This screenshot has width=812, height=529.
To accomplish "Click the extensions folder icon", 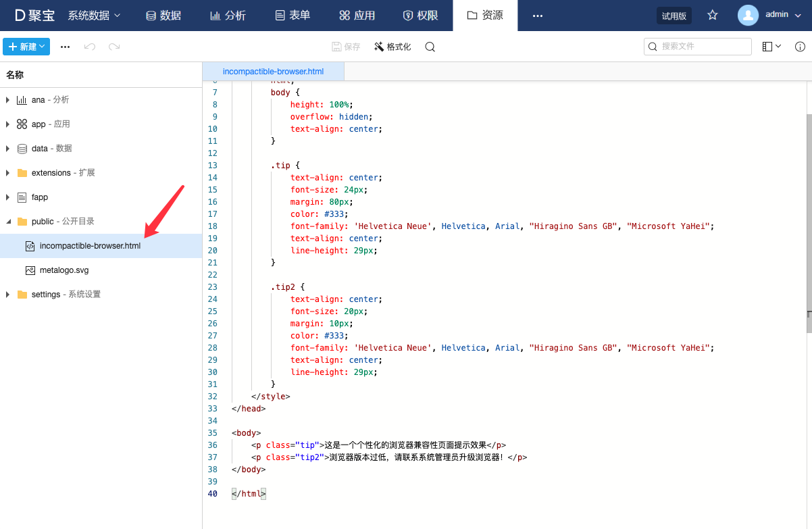I will 22,173.
